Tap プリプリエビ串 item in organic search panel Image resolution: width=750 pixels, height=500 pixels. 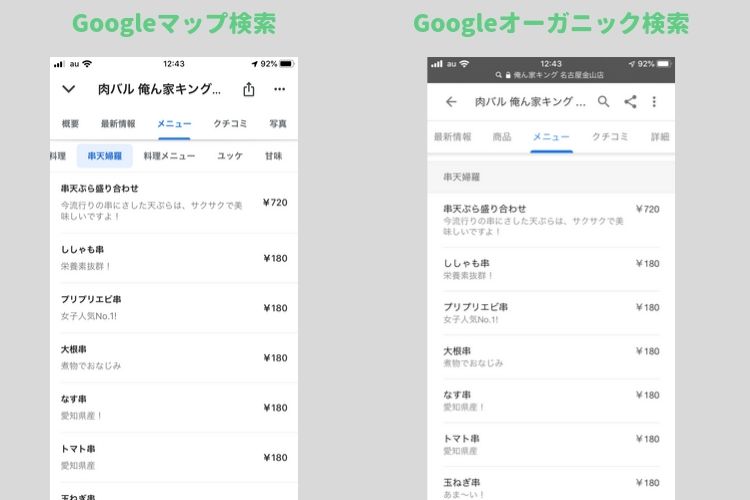pyautogui.click(x=551, y=313)
